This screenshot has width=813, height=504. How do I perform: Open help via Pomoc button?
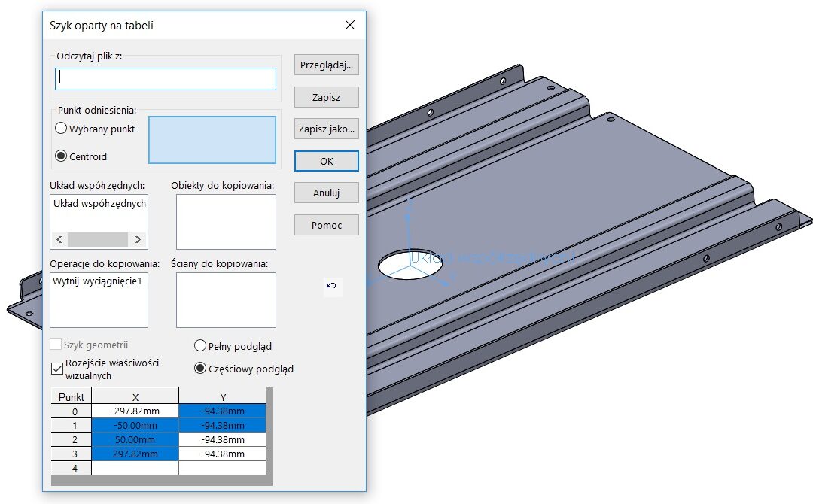pos(326,225)
